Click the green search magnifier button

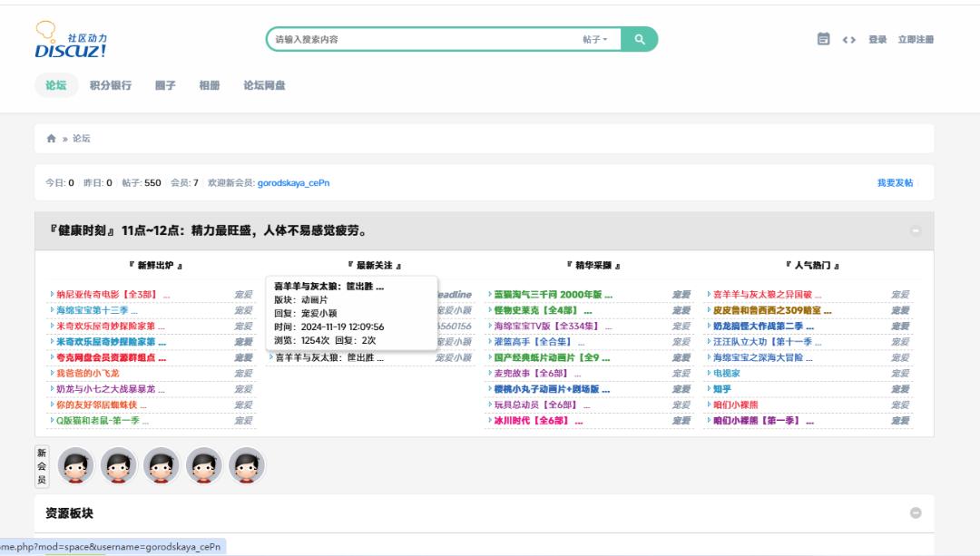coord(640,39)
